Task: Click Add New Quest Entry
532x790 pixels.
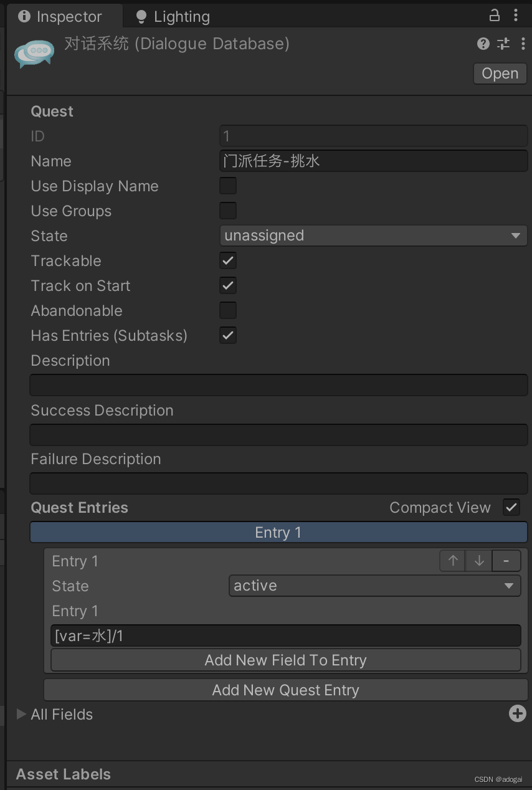Action: 286,690
